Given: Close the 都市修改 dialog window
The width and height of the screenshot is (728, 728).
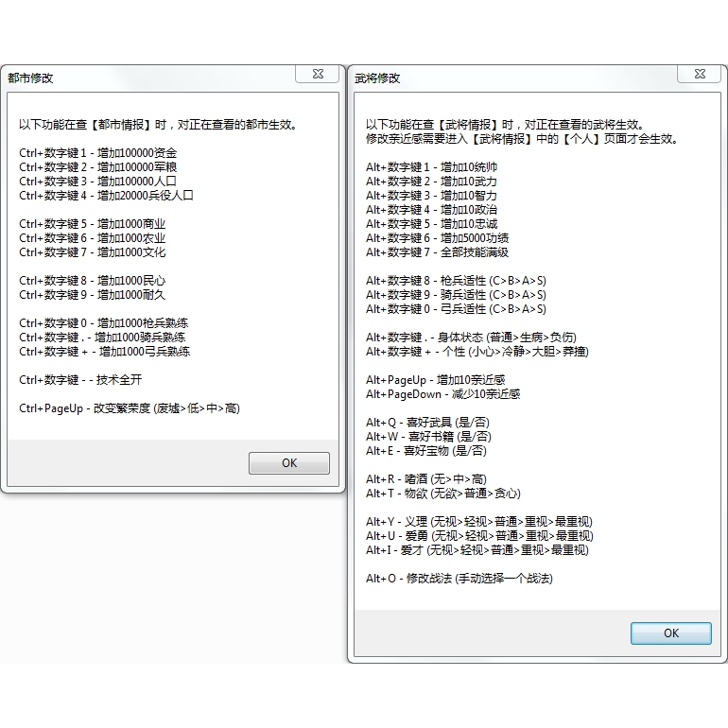Looking at the screenshot, I should pyautogui.click(x=318, y=74).
